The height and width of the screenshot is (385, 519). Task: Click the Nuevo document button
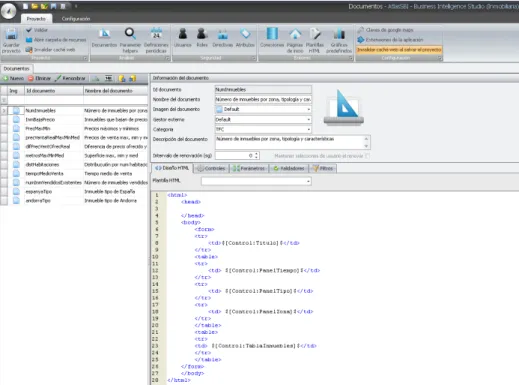click(x=13, y=78)
